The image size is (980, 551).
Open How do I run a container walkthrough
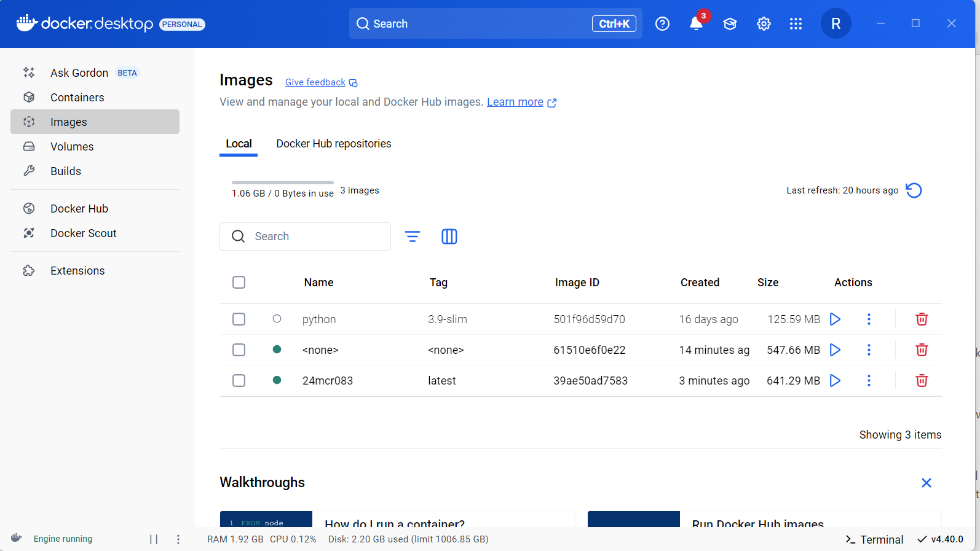[x=397, y=519]
